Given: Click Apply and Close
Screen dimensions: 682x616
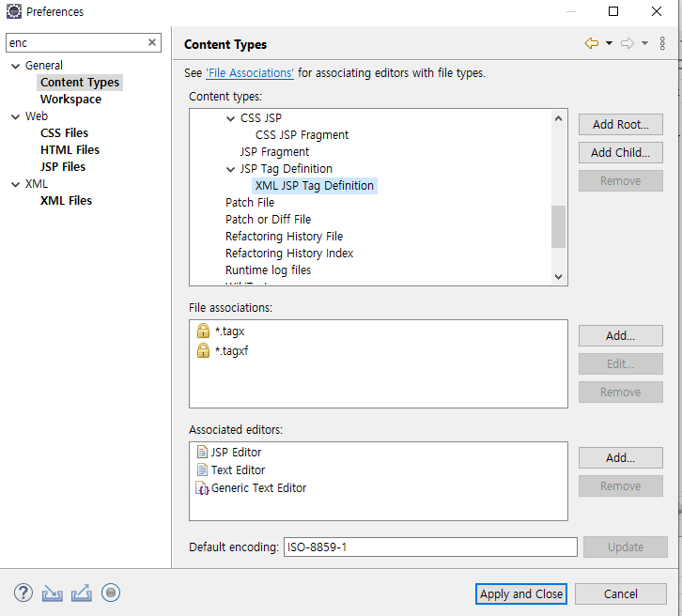Looking at the screenshot, I should [521, 593].
